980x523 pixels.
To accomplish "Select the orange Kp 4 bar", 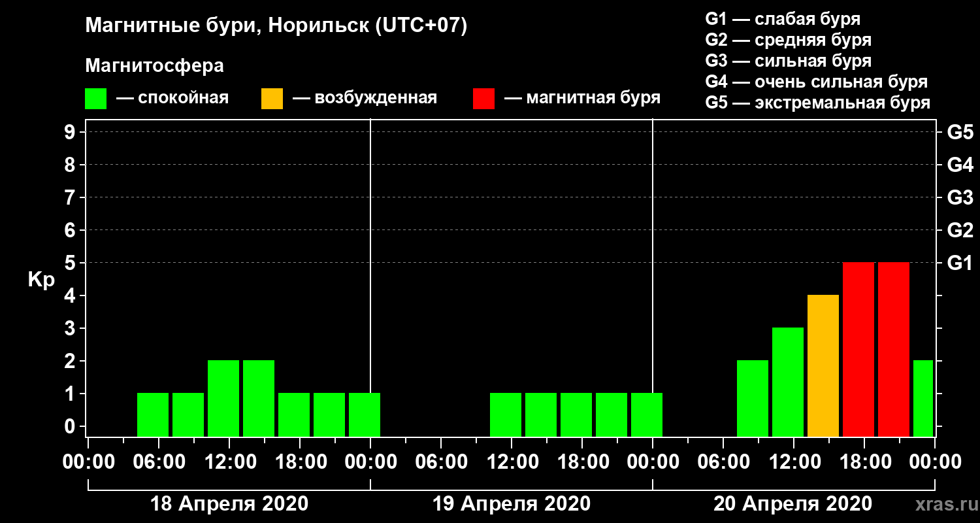I will 823,365.
